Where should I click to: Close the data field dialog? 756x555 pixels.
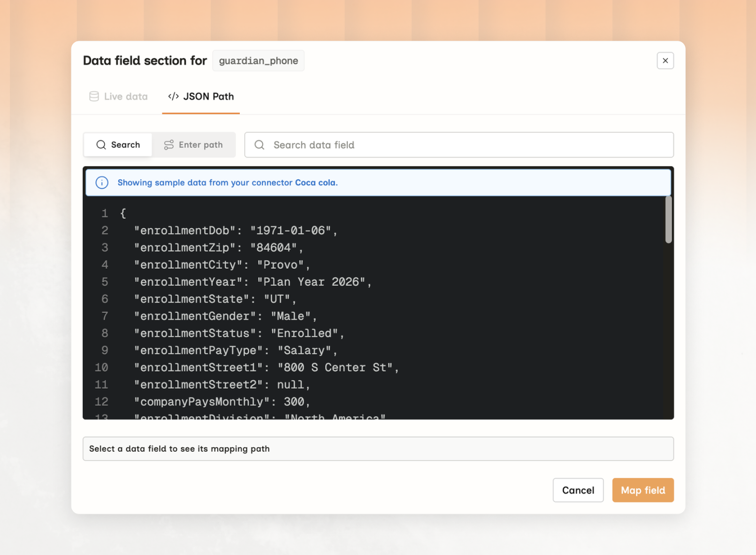pyautogui.click(x=665, y=61)
